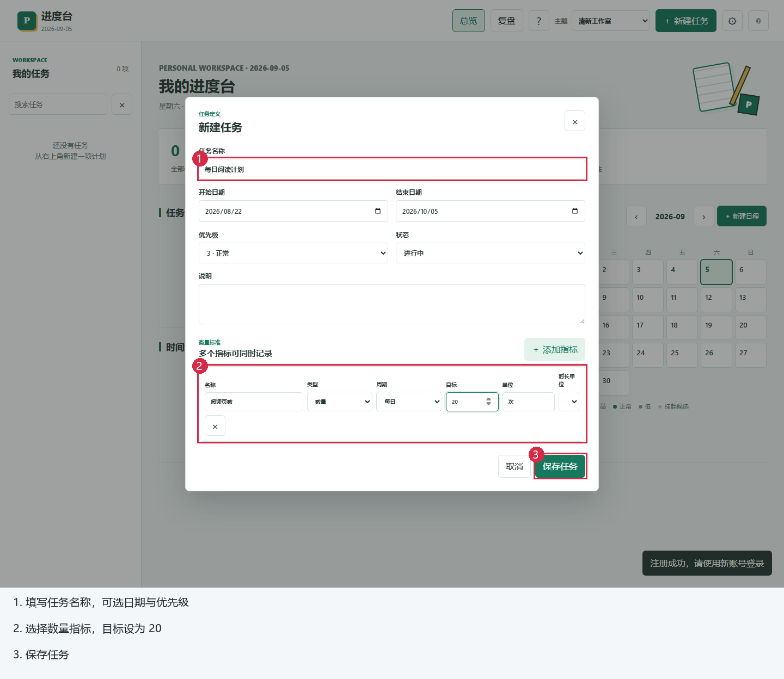Select day 13 in the calendar
The width and height of the screenshot is (784, 679).
tap(751, 300)
